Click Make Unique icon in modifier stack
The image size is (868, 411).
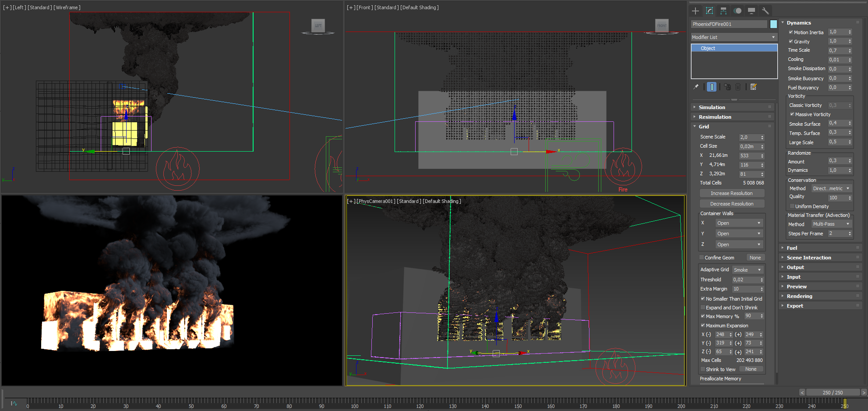727,87
